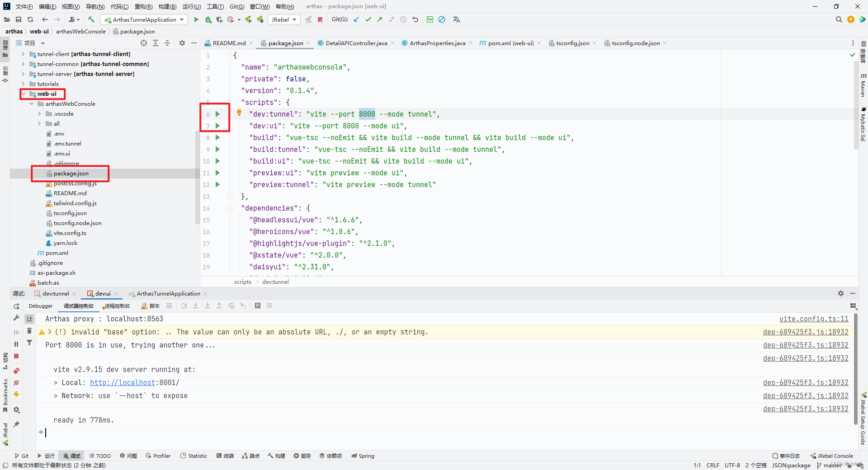The height and width of the screenshot is (470, 868).
Task: Click the vite.config.ts:11 console link
Action: pos(814,319)
